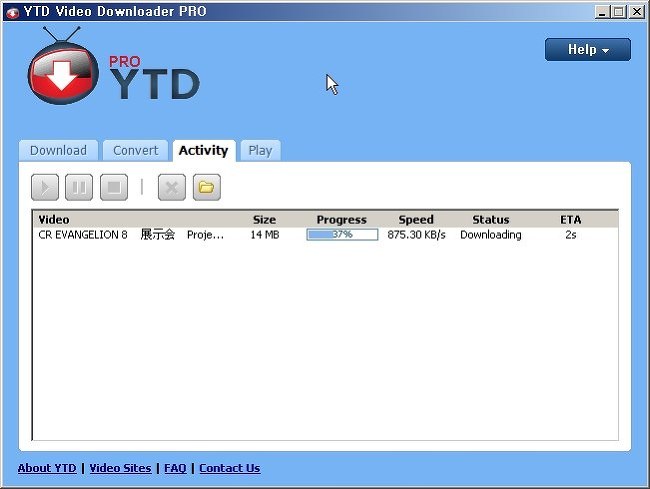Switch to the Download tab

coord(58,150)
